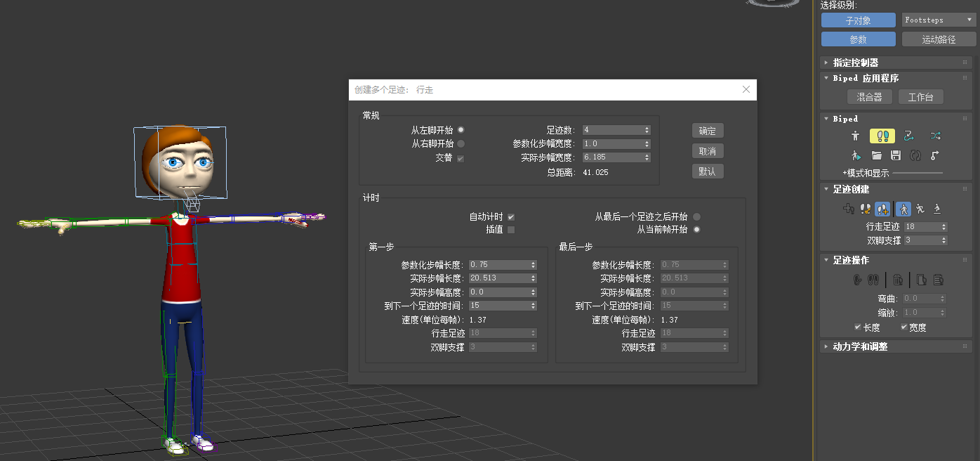Viewport: 980px width, 461px height.
Task: Select 从左脚开始 radio button
Action: point(461,130)
